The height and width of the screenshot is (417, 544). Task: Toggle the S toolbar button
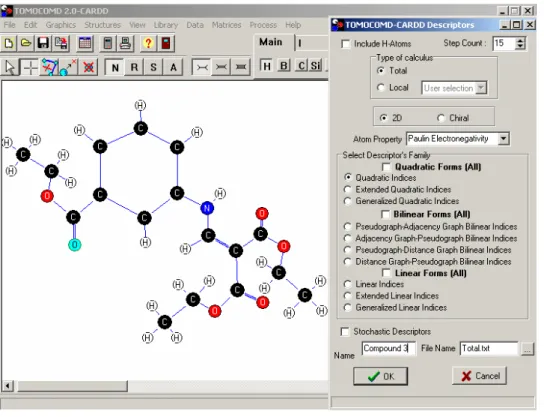(x=154, y=67)
